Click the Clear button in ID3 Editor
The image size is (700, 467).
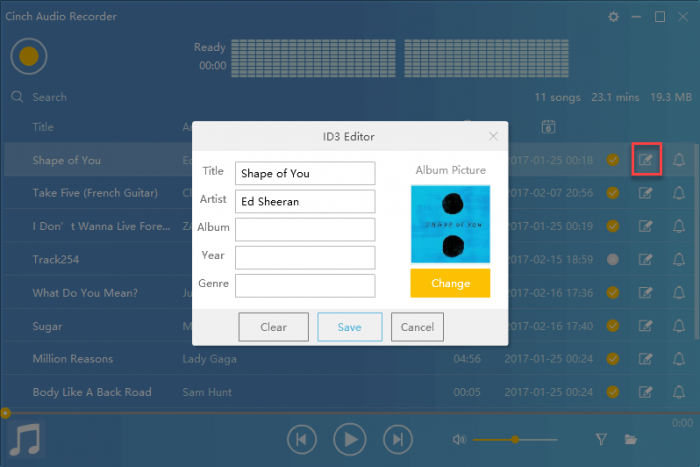(x=273, y=327)
